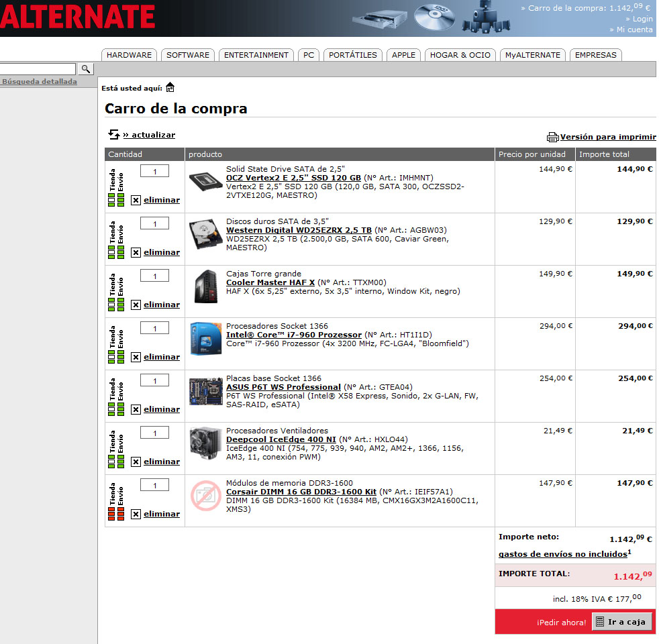The height and width of the screenshot is (644, 659).
Task: Open Corsair DIMM 16 GB DDR3-1600 Kit link
Action: [301, 492]
